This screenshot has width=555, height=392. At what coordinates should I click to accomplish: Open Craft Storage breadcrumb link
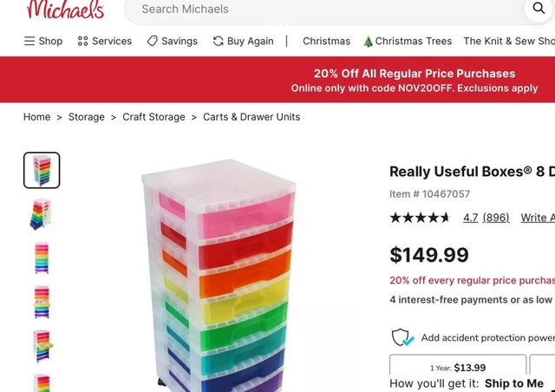(x=153, y=117)
